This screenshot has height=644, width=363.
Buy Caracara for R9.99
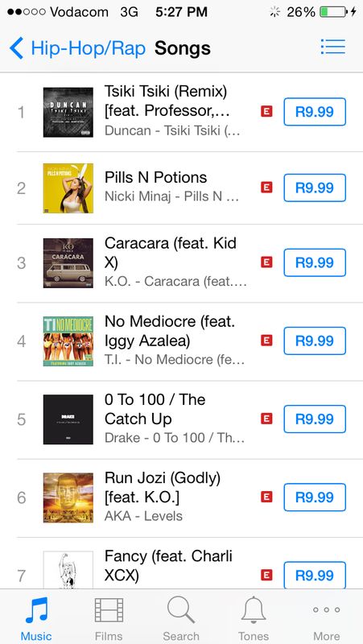click(315, 262)
